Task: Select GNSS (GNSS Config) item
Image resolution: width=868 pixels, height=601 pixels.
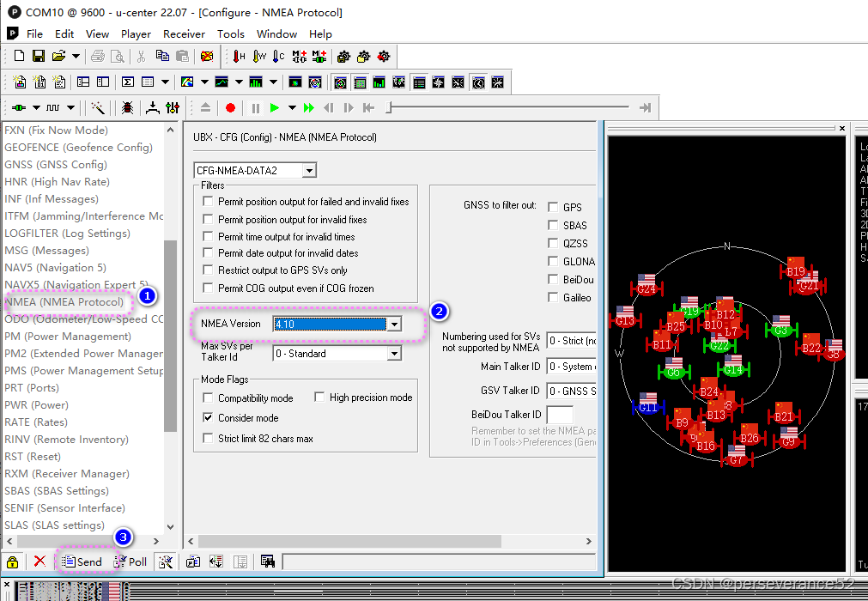Action: point(56,164)
